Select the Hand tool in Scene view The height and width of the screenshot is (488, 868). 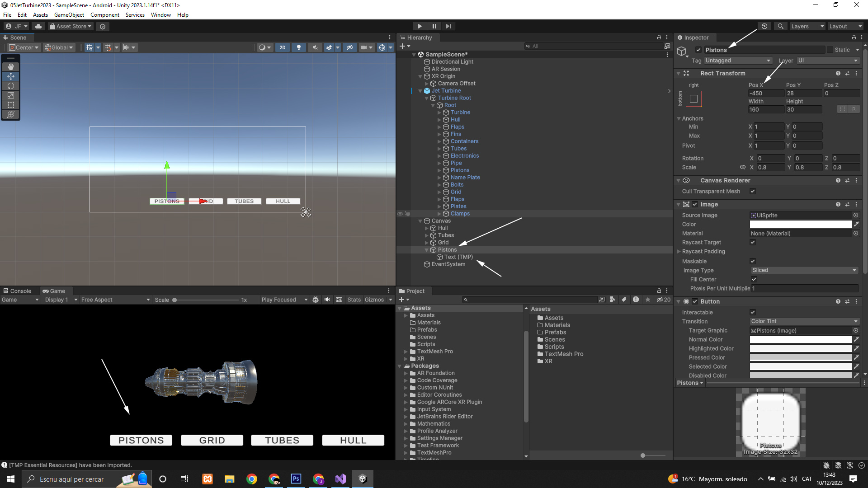11,67
